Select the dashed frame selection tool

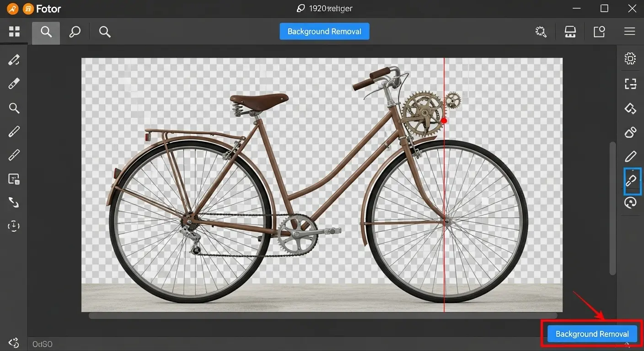[x=630, y=84]
